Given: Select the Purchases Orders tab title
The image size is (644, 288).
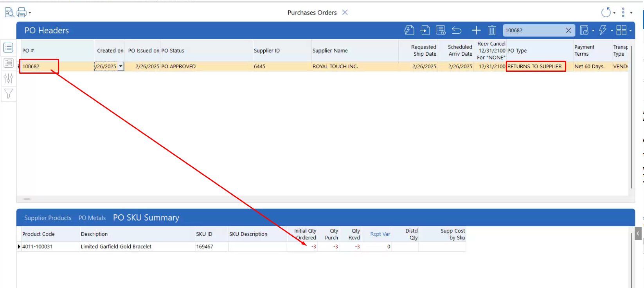Looking at the screenshot, I should click(x=312, y=13).
